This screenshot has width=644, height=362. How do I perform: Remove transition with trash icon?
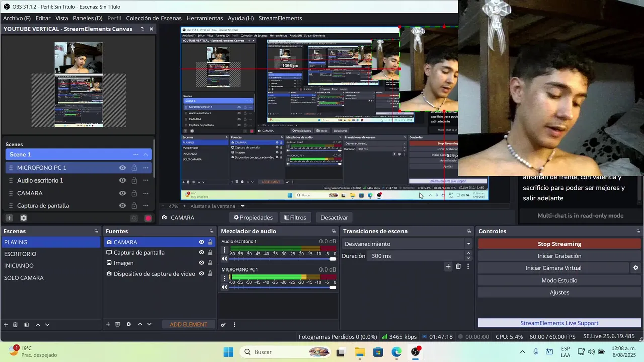pyautogui.click(x=458, y=266)
